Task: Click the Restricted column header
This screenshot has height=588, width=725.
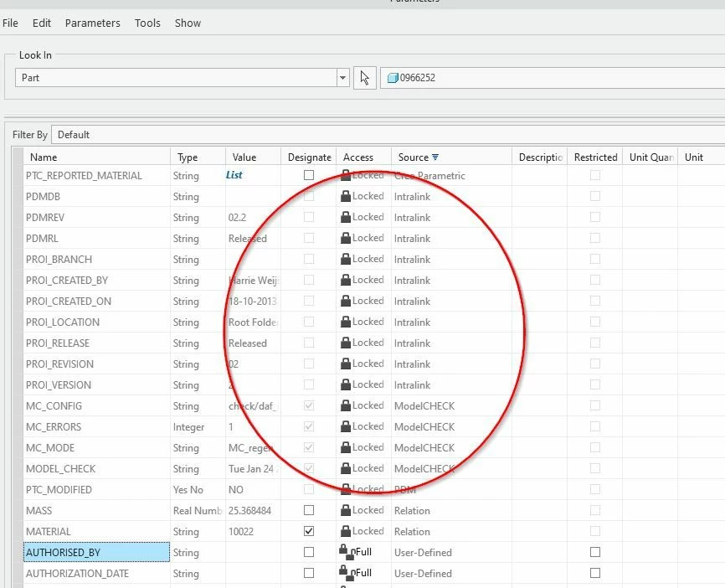Action: 595,157
